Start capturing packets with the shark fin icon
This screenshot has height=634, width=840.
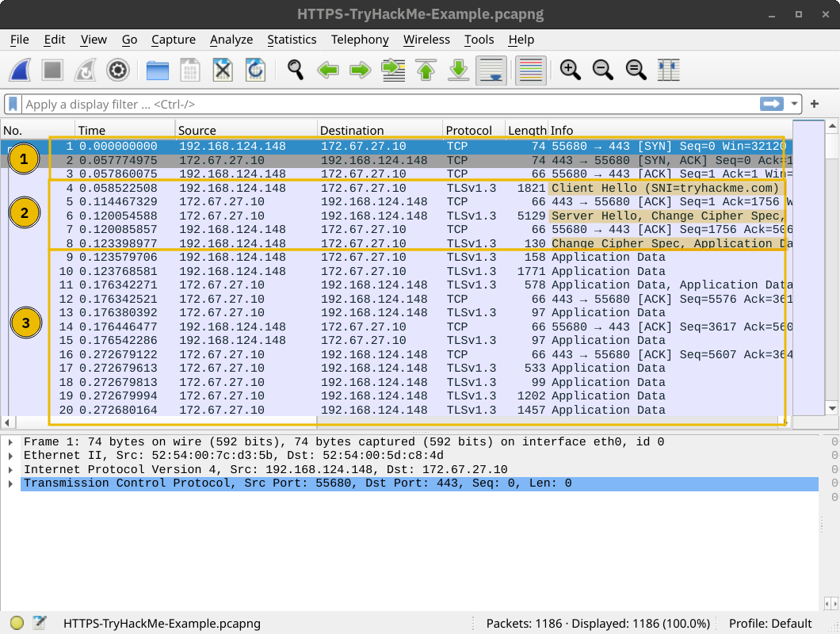20,70
